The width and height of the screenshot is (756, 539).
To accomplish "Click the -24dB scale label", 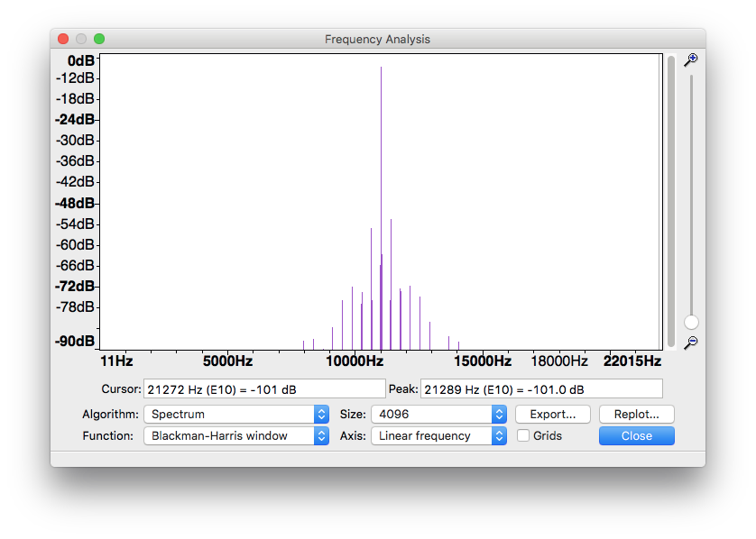I will [x=75, y=120].
